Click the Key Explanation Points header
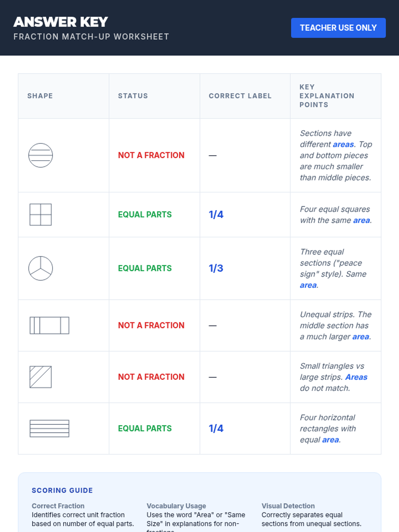The height and width of the screenshot is (532, 399). [327, 96]
